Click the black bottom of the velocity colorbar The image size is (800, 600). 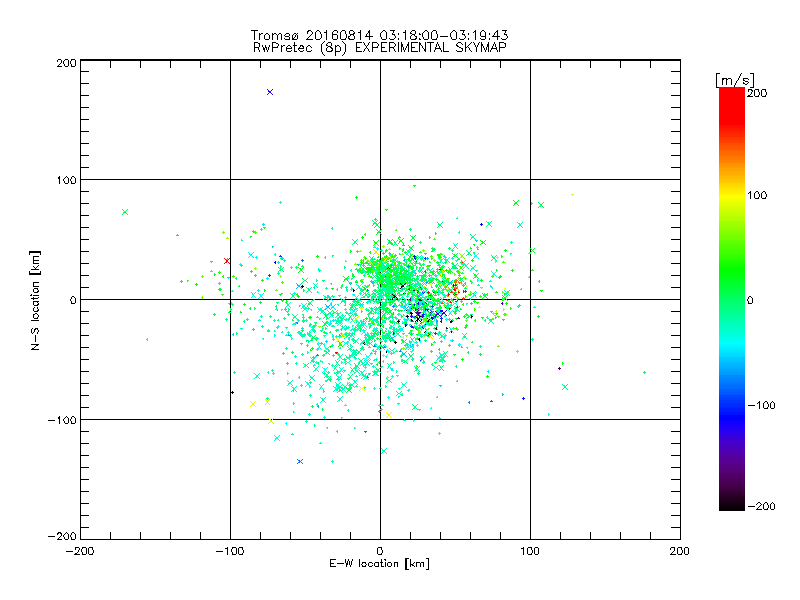click(x=732, y=503)
